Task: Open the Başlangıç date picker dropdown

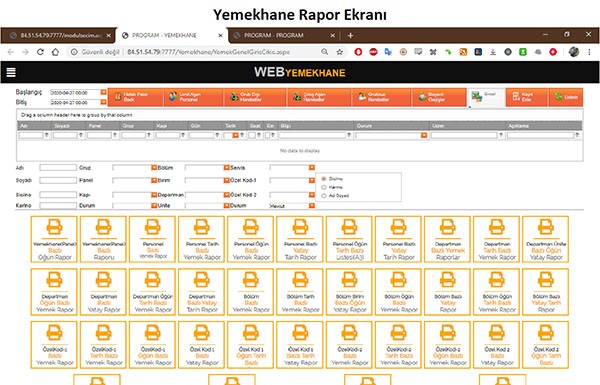Action: 103,92
